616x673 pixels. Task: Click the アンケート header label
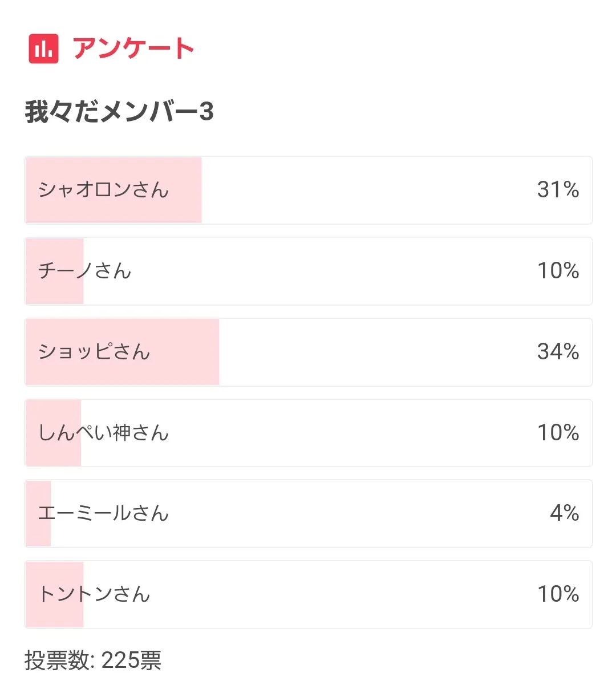(133, 48)
